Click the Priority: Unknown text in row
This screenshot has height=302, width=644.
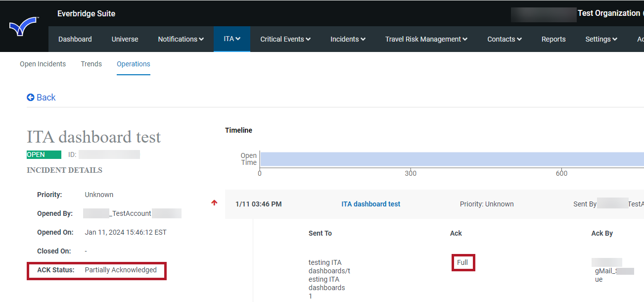[487, 204]
